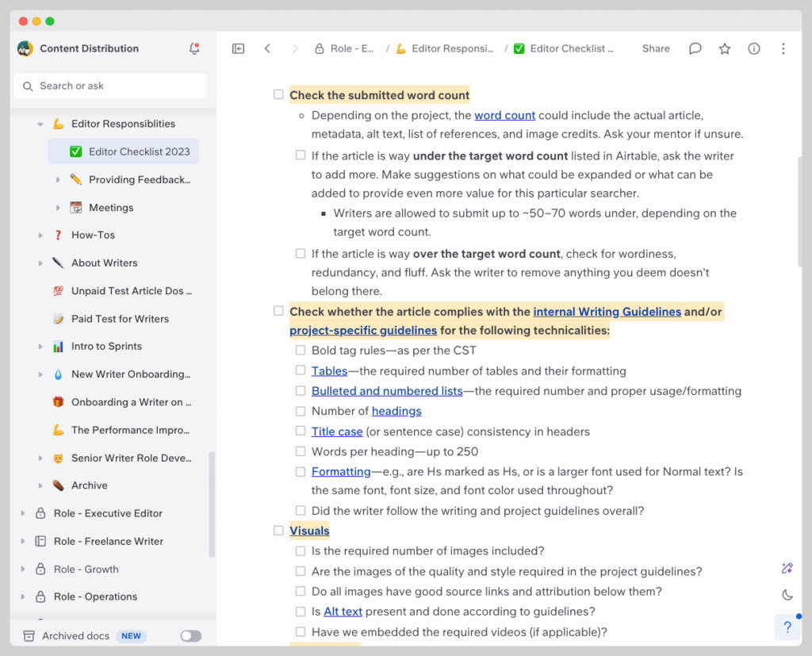The image size is (812, 656).
Task: Expand the How-Tos sidebar item
Action: 40,236
